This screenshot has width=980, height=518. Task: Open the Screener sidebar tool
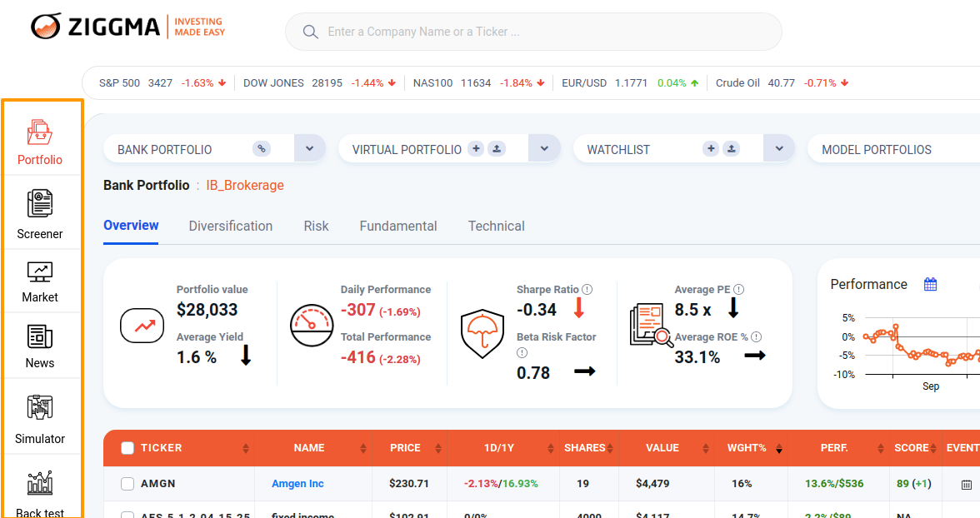40,215
